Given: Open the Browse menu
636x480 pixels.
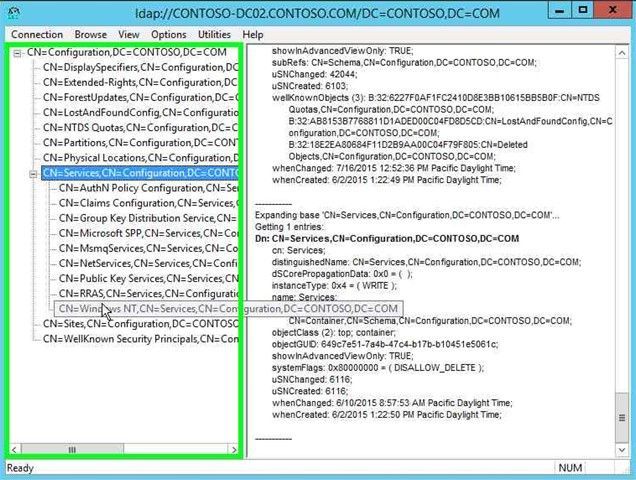Looking at the screenshot, I should (91, 34).
